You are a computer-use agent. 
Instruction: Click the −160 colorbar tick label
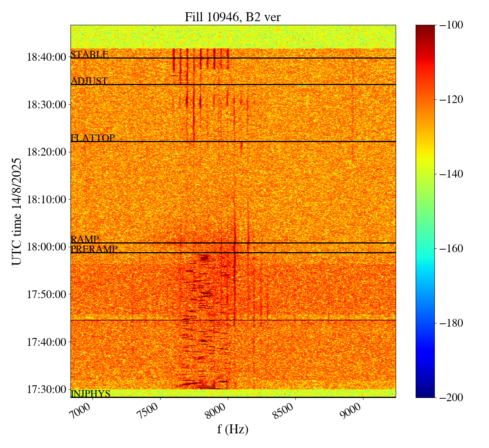tap(452, 248)
